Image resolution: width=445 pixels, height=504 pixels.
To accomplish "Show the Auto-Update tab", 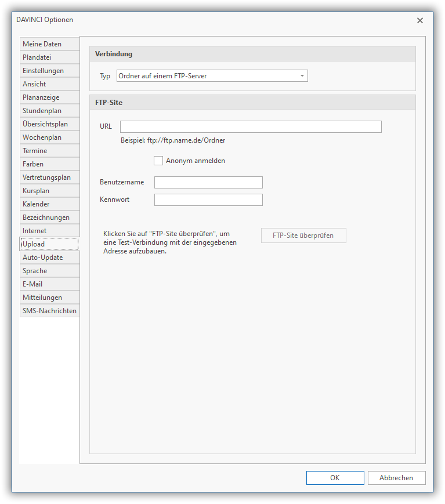I will pos(49,258).
